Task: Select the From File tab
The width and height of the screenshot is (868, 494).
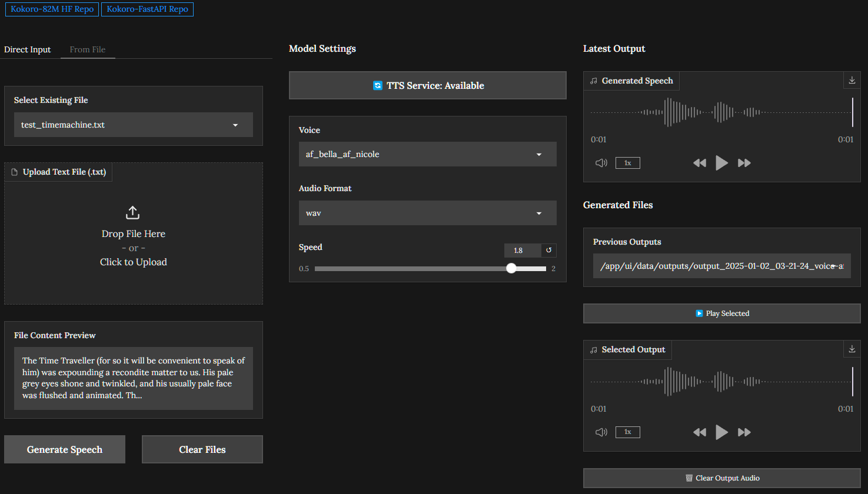Action: click(x=87, y=49)
